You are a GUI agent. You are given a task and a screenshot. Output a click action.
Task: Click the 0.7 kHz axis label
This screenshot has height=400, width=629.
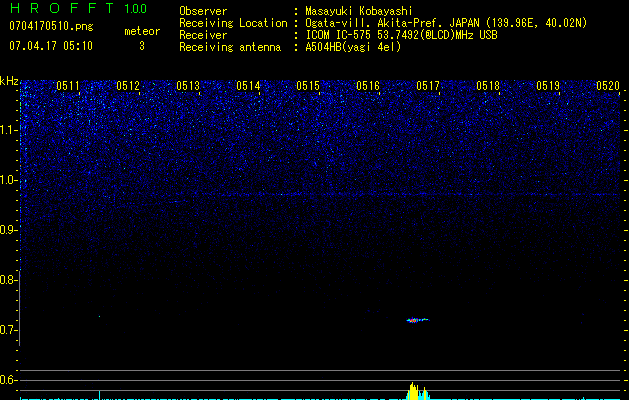[x=7, y=330]
